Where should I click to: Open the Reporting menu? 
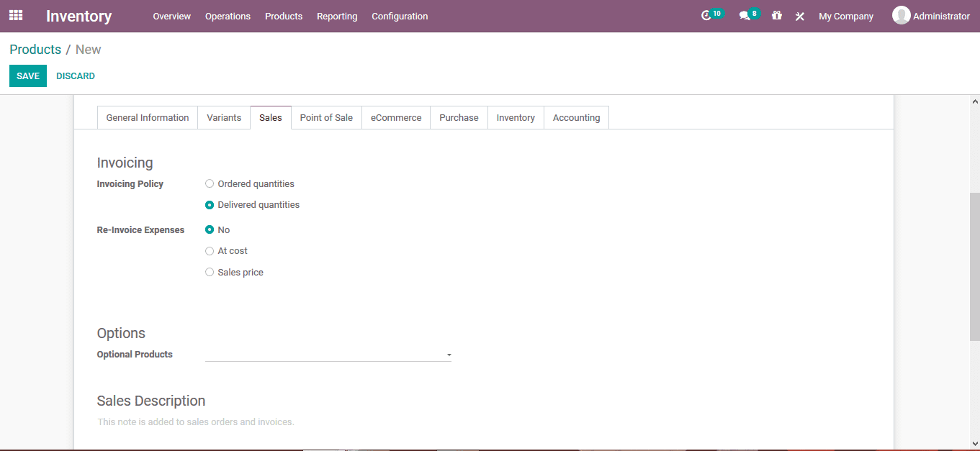337,16
